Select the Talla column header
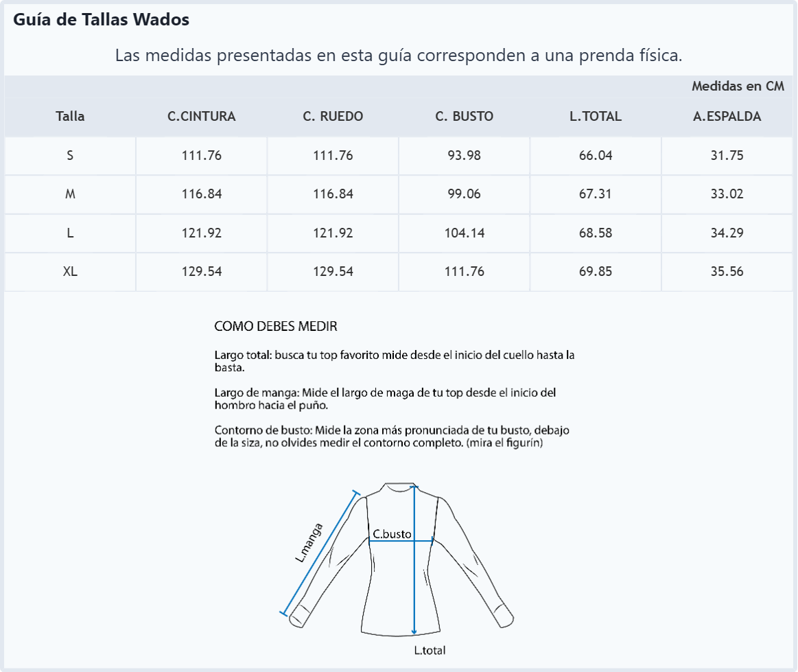The image size is (798, 672). coord(70,116)
